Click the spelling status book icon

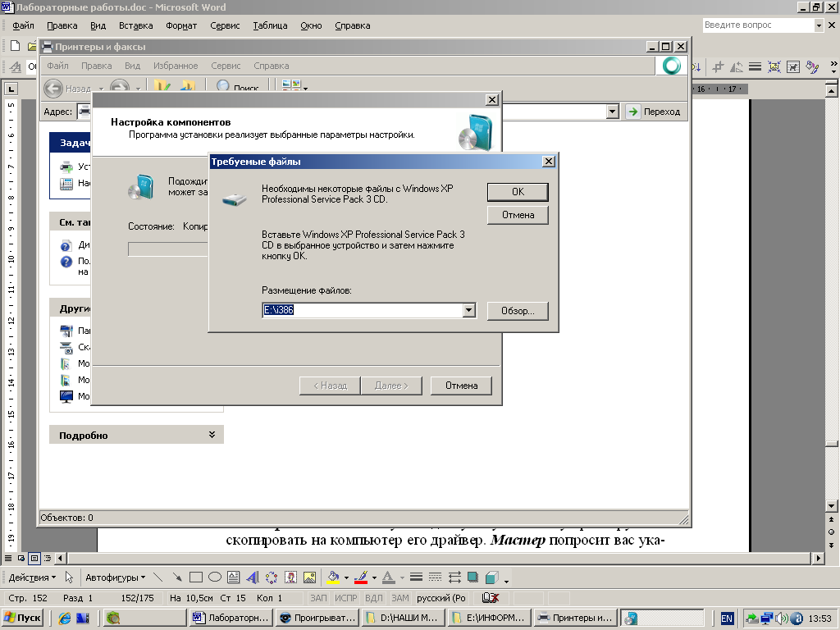click(x=491, y=598)
